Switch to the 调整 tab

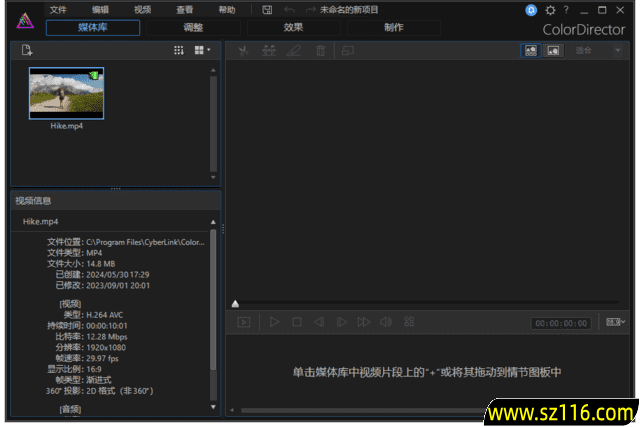[193, 28]
